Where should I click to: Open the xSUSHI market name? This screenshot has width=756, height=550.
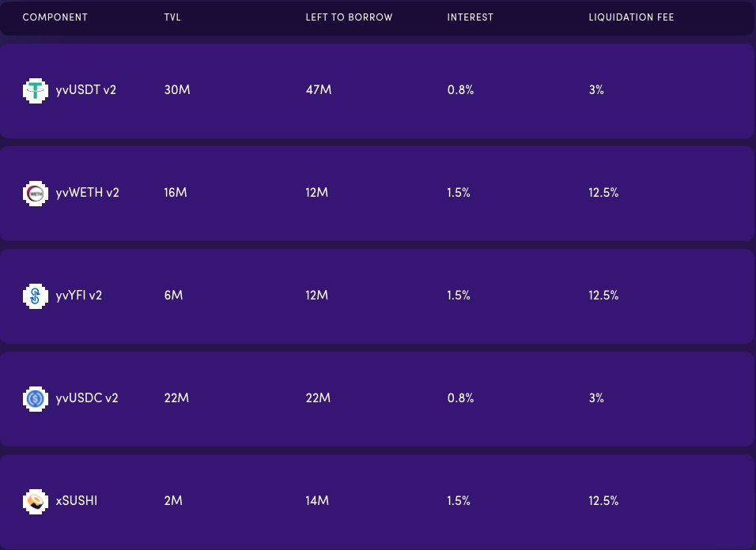[77, 501]
